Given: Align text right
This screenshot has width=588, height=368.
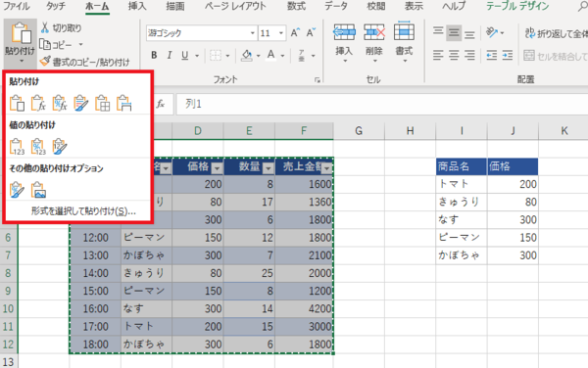Looking at the screenshot, I should click(469, 56).
